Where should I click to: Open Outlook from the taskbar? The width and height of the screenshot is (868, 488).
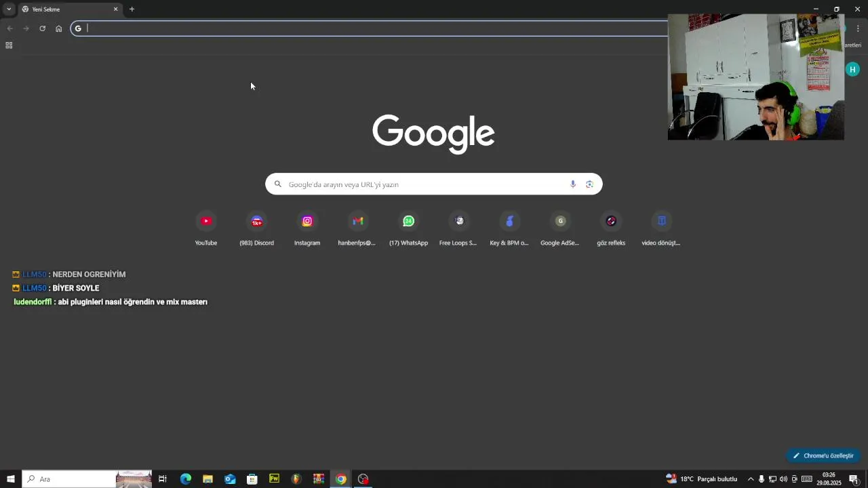pyautogui.click(x=230, y=479)
